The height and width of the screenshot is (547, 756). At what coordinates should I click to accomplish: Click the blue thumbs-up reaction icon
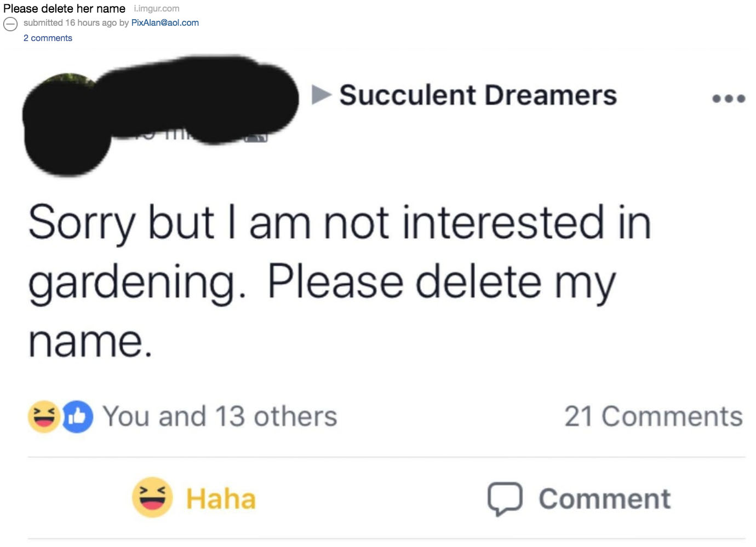click(77, 417)
